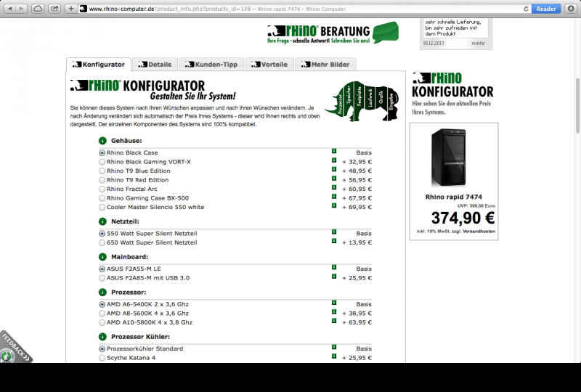Open iCloud tabs in Safari toolbar
Screen dimensions: 581x392
point(38,9)
